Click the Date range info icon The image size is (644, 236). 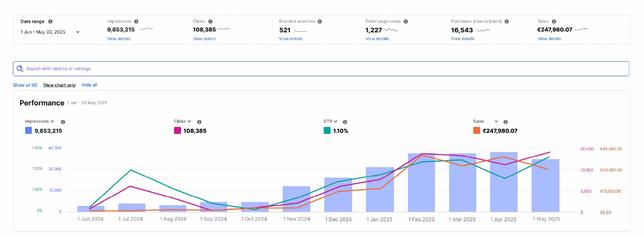click(x=50, y=22)
